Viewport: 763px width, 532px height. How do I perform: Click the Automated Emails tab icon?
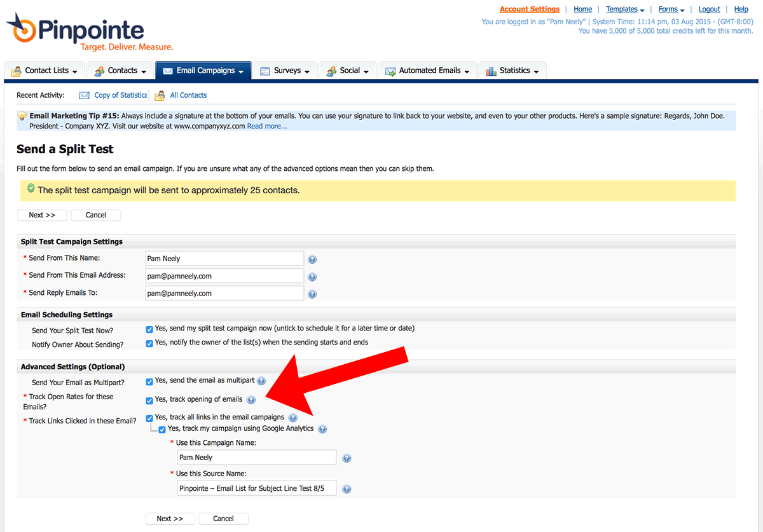coord(389,71)
